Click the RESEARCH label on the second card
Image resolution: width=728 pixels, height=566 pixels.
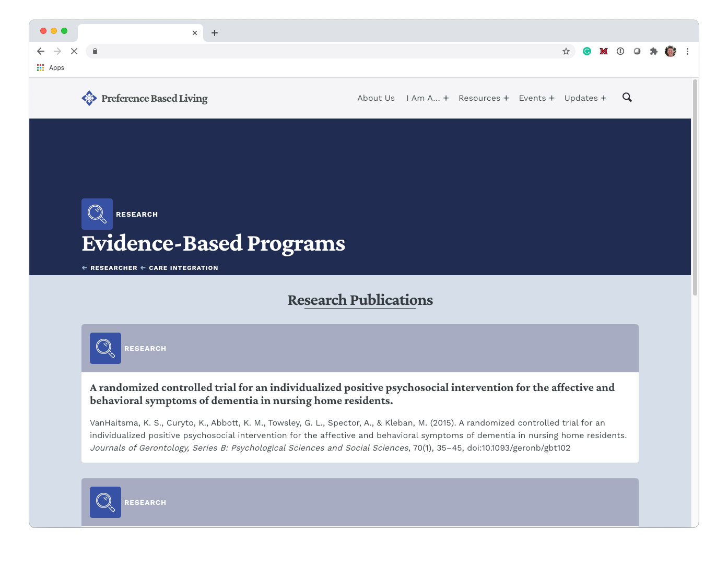(145, 503)
